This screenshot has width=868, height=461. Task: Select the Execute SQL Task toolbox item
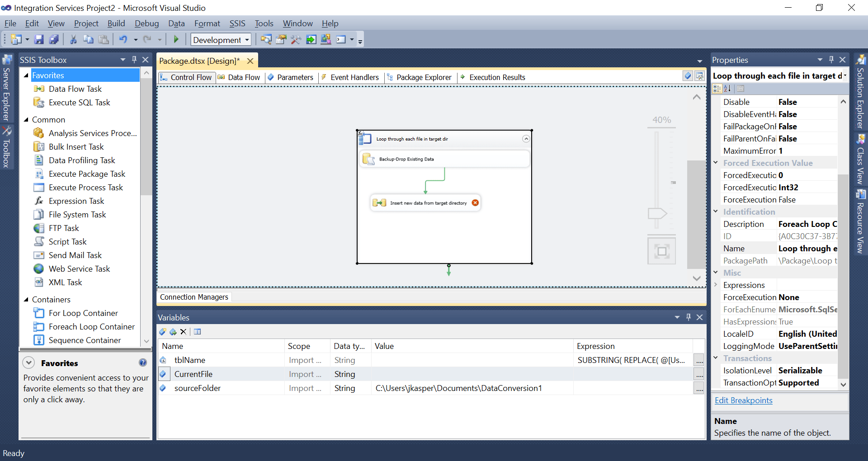pyautogui.click(x=79, y=103)
